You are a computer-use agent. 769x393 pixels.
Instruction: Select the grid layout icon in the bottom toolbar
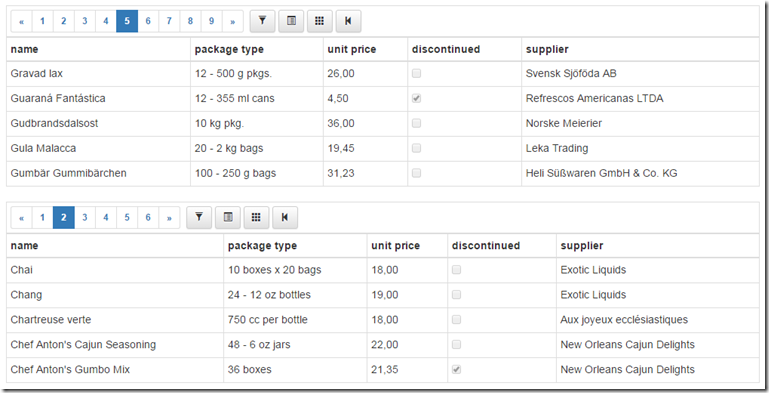256,217
